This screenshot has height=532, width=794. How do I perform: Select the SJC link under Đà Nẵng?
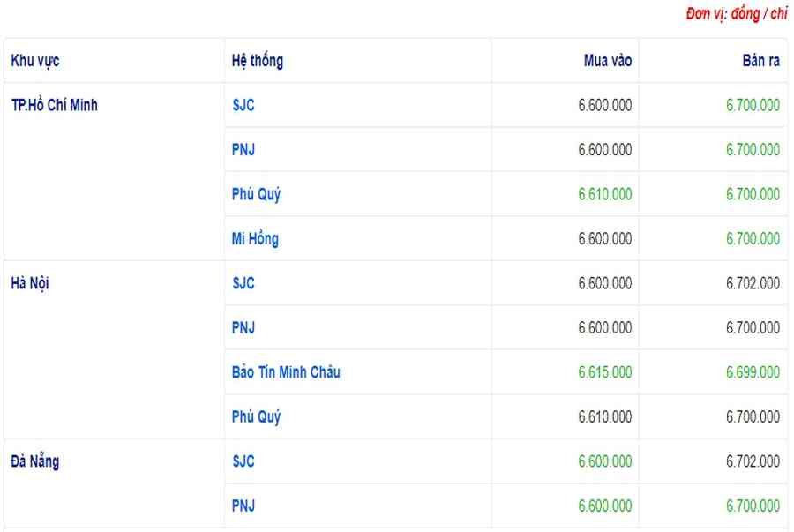click(x=243, y=461)
